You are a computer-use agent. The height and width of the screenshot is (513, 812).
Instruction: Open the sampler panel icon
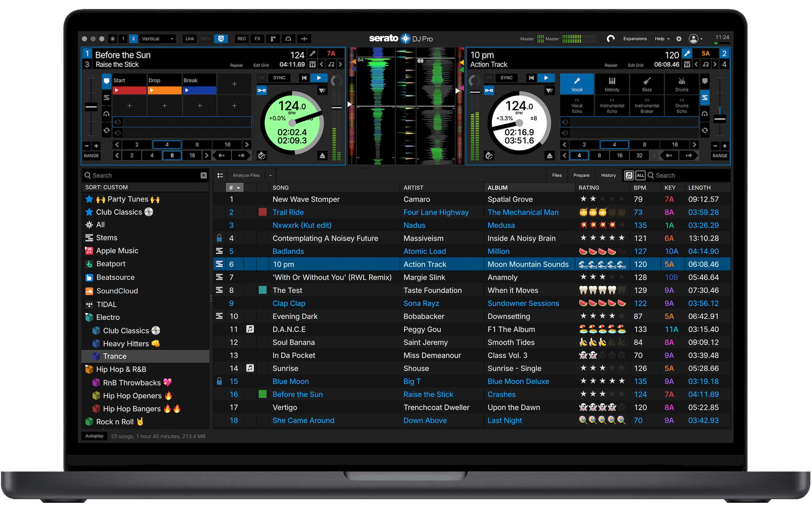273,39
